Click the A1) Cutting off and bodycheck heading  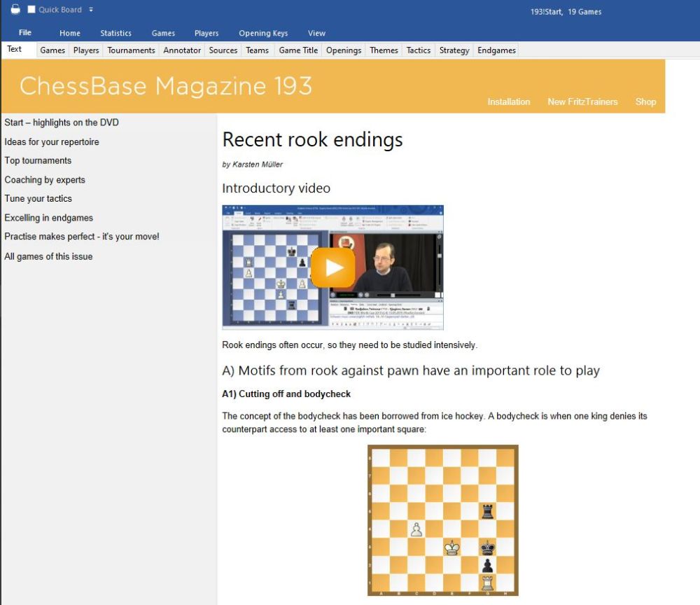point(286,394)
